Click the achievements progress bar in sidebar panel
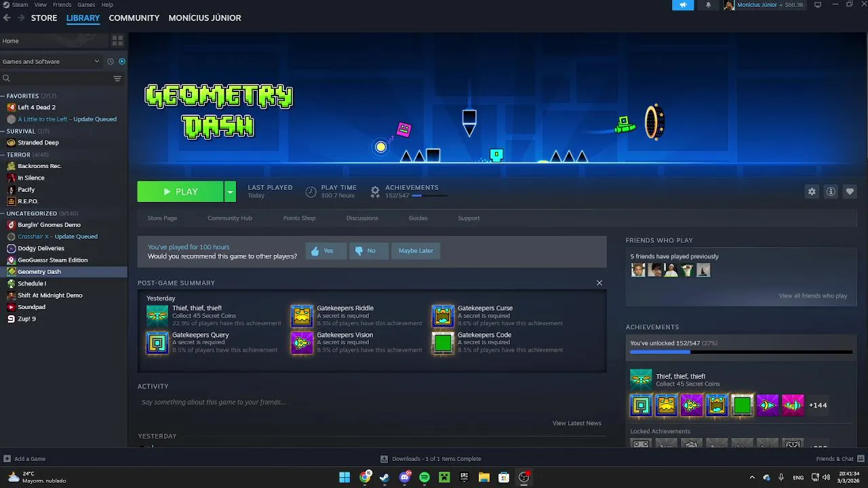Viewport: 868px width, 488px height. [741, 352]
